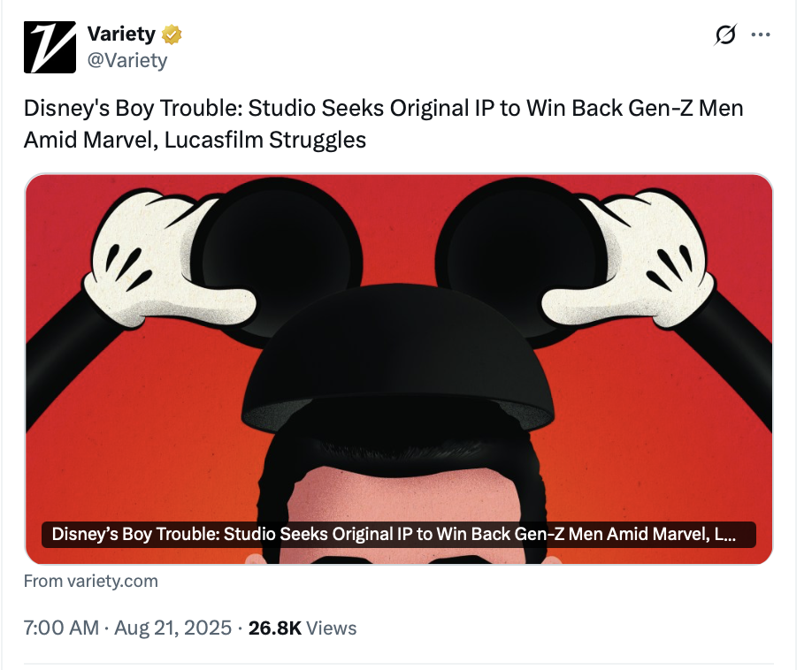
Task: Click the pink forehead in the article image
Action: [398, 495]
